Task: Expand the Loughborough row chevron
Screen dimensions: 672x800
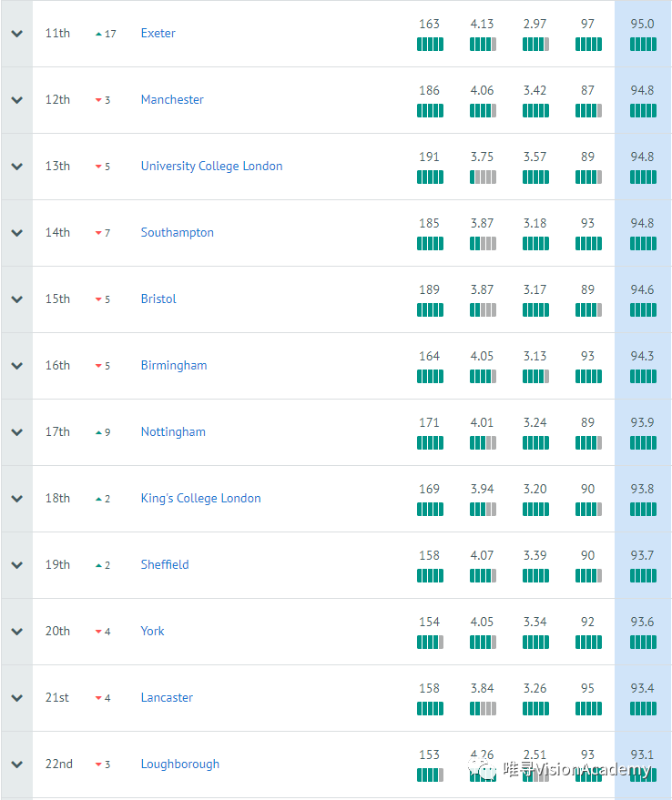Action: click(x=17, y=765)
